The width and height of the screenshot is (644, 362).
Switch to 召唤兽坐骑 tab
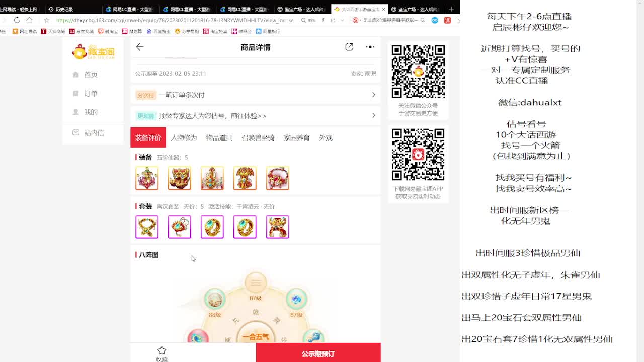pos(258,137)
